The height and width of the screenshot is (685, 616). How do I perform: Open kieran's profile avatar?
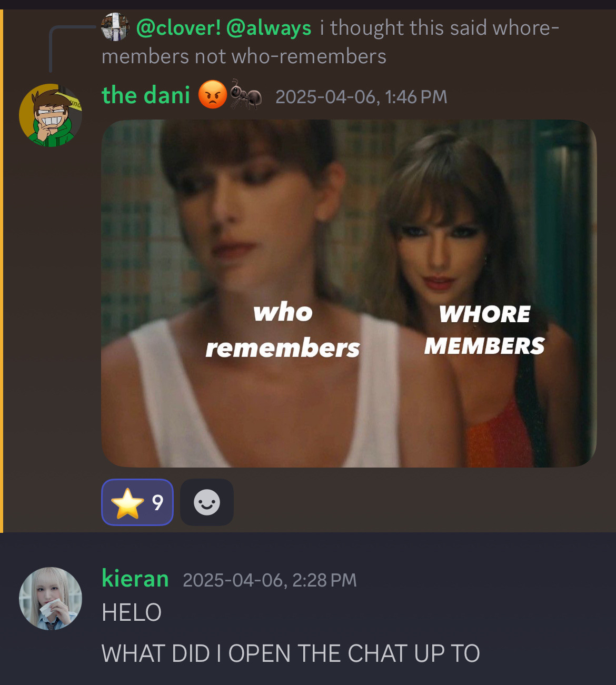pyautogui.click(x=51, y=599)
